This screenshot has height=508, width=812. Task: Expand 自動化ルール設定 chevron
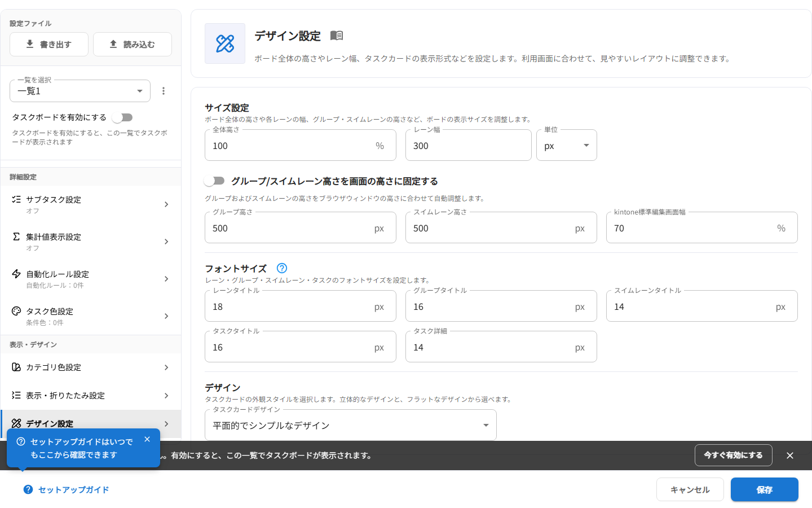tap(166, 279)
